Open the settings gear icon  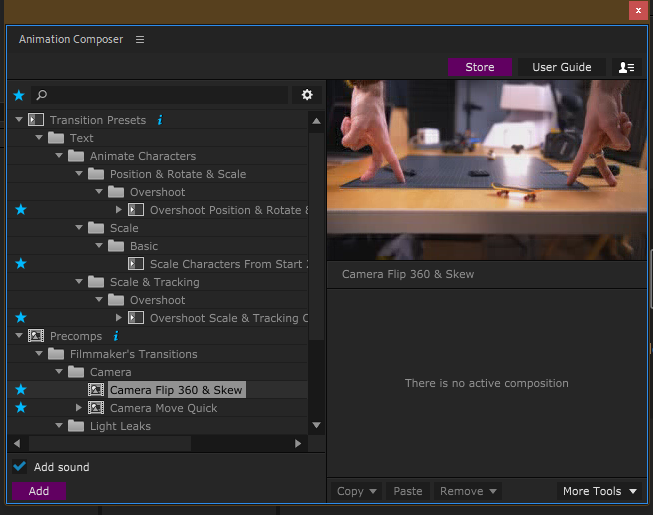pos(307,95)
